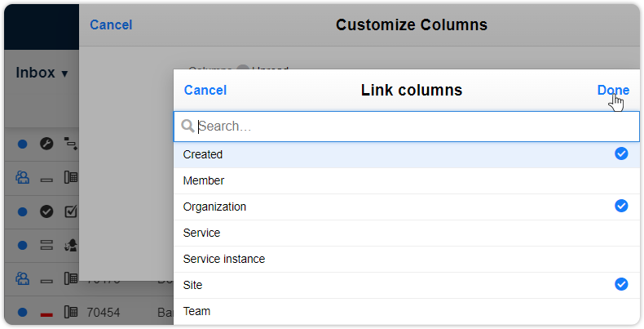Click the detective problem icon in inbox list
This screenshot has height=329, width=644.
[71, 245]
